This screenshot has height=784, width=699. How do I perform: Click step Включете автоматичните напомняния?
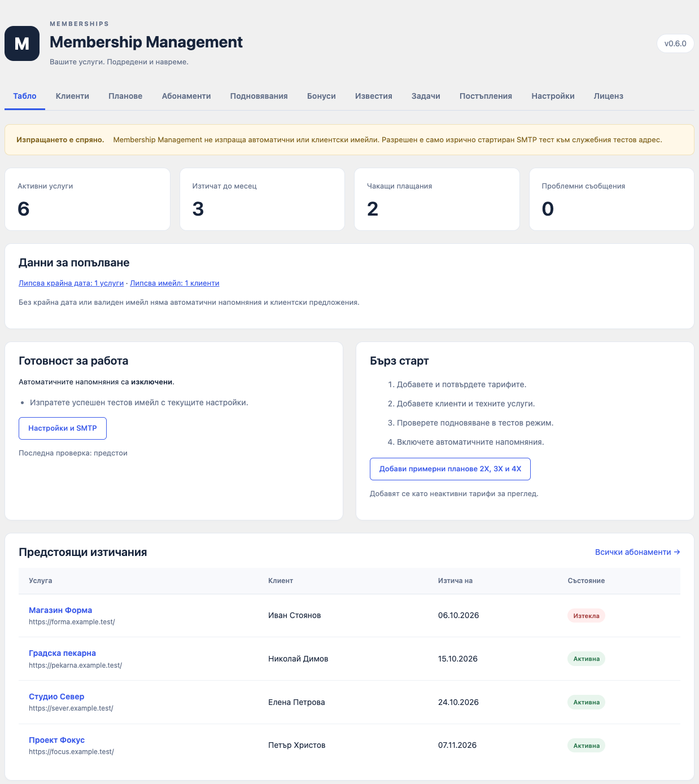coord(470,442)
